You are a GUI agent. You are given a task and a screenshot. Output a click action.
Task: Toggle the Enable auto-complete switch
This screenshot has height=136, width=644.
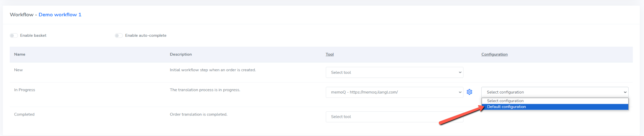click(x=119, y=35)
